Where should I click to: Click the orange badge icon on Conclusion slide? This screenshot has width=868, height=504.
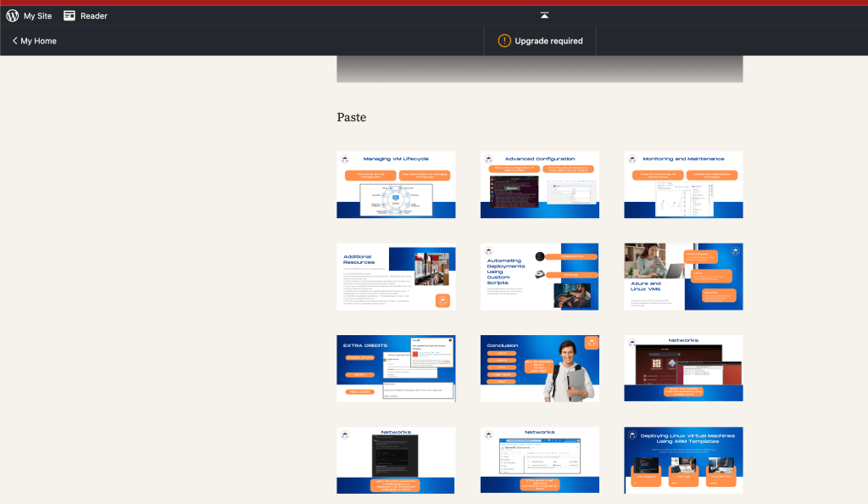tap(591, 343)
